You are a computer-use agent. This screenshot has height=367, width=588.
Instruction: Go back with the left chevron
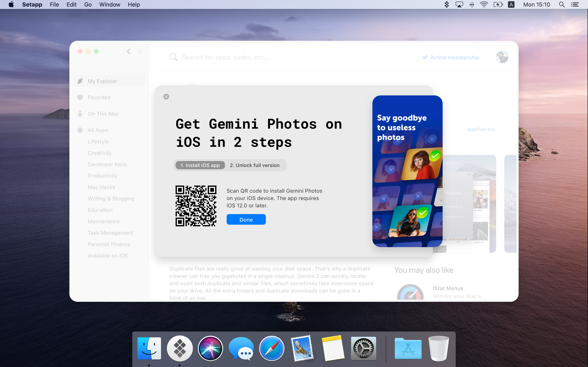click(x=129, y=51)
